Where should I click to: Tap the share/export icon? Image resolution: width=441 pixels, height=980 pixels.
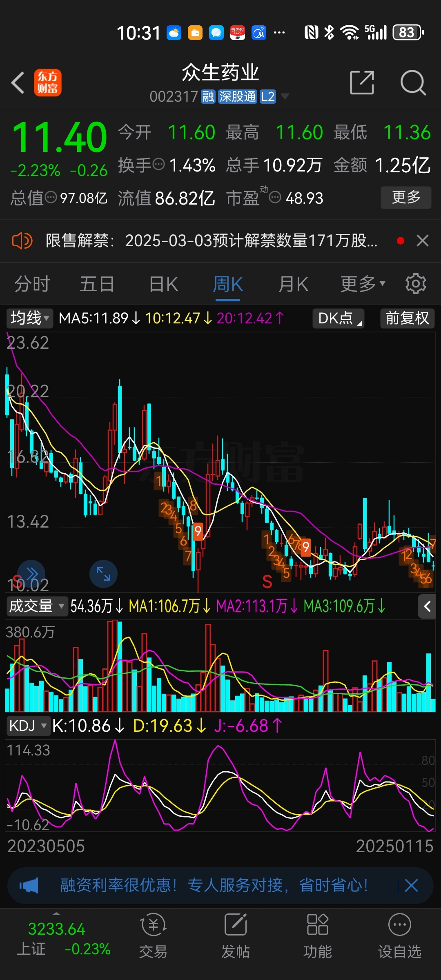click(362, 82)
